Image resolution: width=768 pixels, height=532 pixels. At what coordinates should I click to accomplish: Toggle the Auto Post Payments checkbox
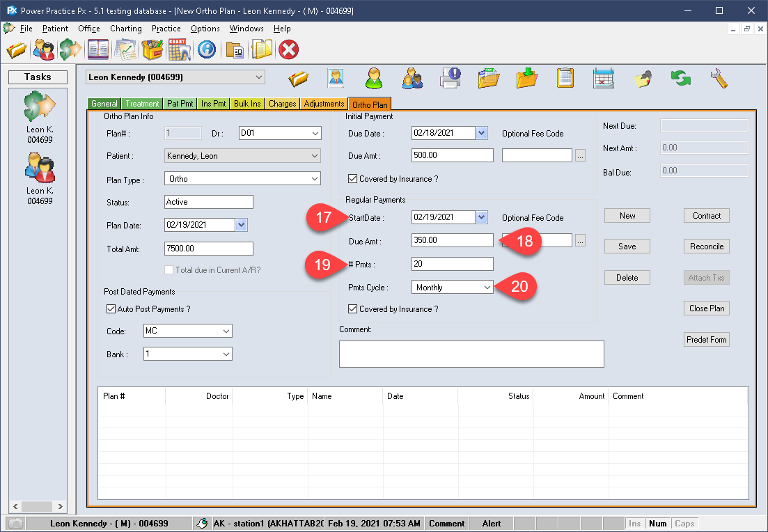coord(111,309)
